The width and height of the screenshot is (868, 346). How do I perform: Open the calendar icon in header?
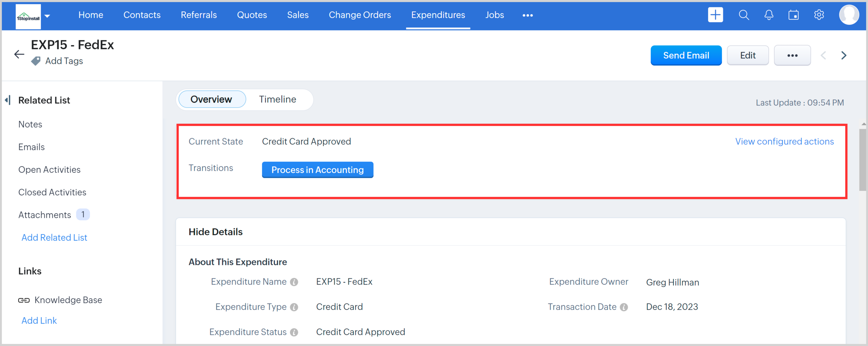pos(794,15)
